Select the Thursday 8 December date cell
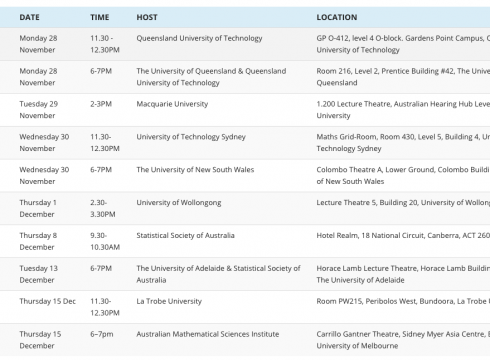The image size is (490, 360). (x=38, y=241)
